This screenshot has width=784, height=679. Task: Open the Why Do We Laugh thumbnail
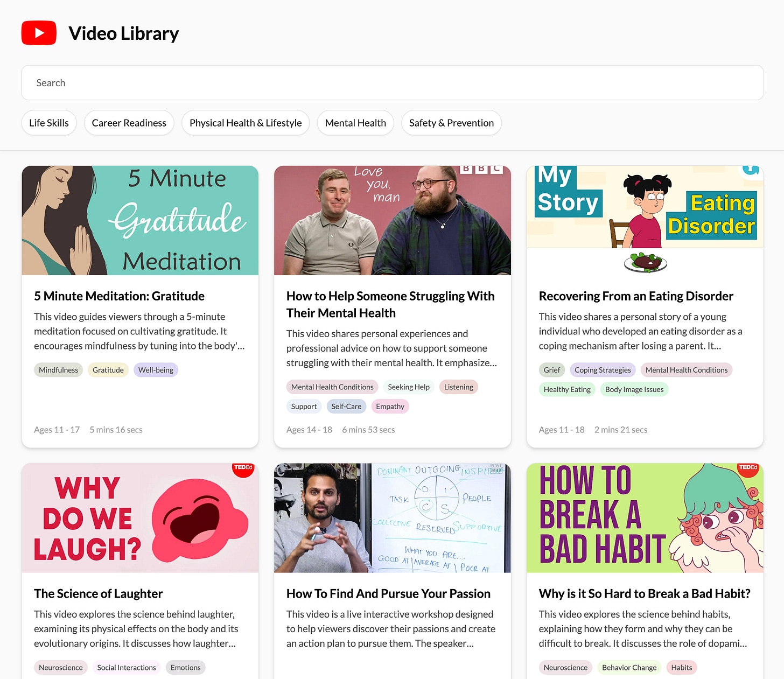click(140, 518)
